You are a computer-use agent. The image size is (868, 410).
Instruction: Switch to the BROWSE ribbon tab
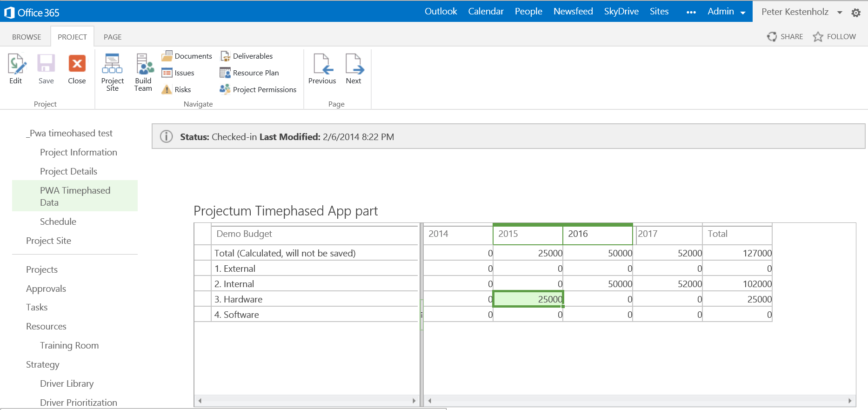pyautogui.click(x=27, y=37)
